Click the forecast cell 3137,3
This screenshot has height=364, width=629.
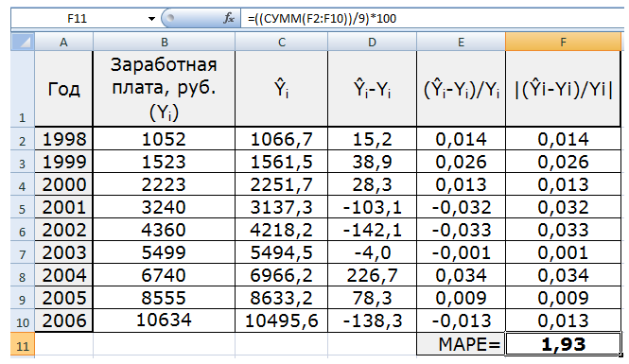[282, 207]
